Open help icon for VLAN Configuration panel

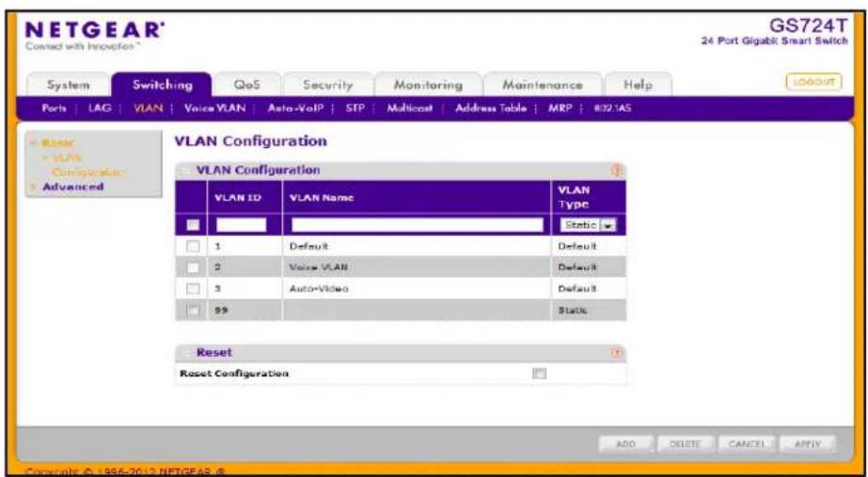(618, 171)
